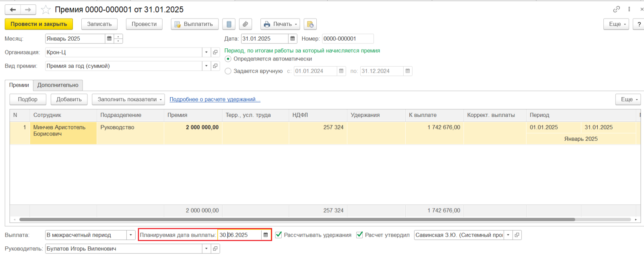Uncheck 'Расчет утвердил' checkbox
Viewport: 644px width, 256px height.
(x=359, y=235)
